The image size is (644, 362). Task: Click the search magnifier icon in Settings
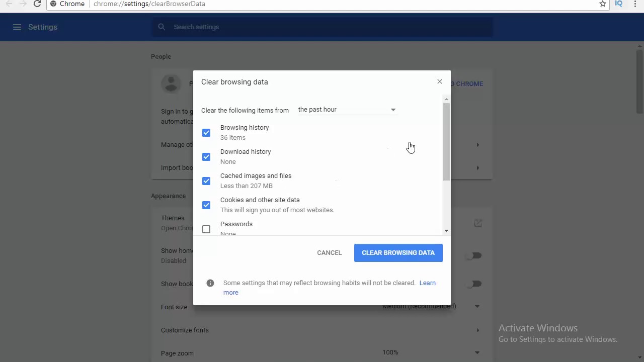pyautogui.click(x=162, y=27)
